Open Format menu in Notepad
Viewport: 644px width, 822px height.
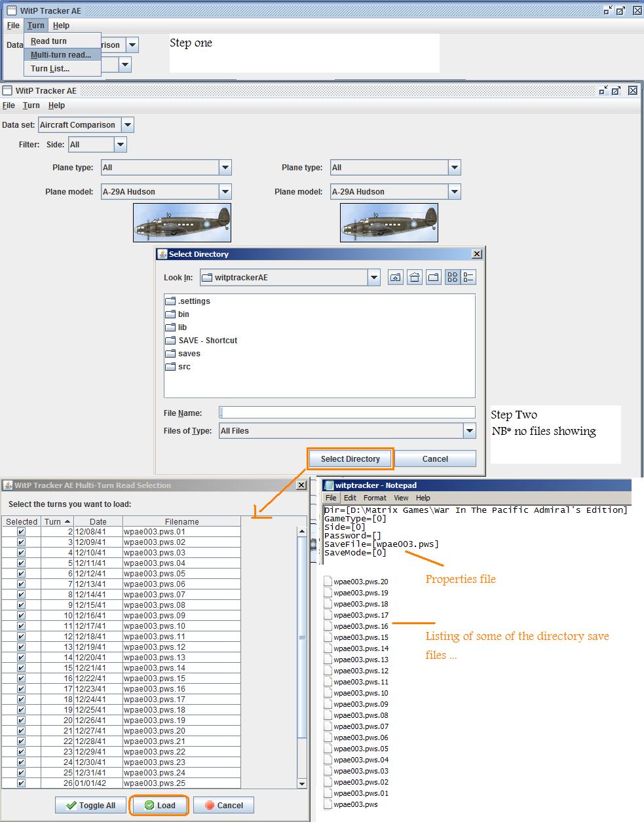click(375, 498)
